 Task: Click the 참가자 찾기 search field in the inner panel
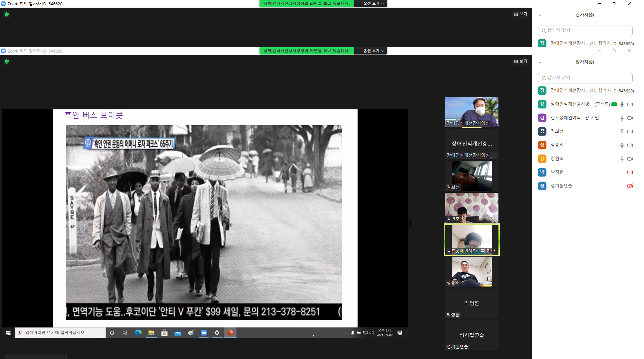585,78
